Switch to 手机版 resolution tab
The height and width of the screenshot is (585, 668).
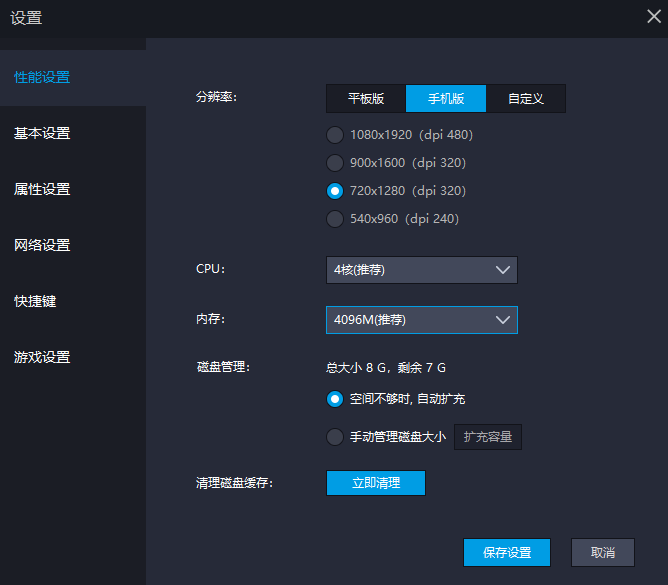(446, 99)
